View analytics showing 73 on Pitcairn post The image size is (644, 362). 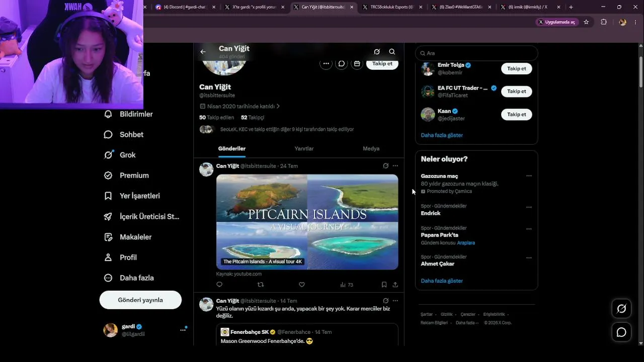coord(347,285)
